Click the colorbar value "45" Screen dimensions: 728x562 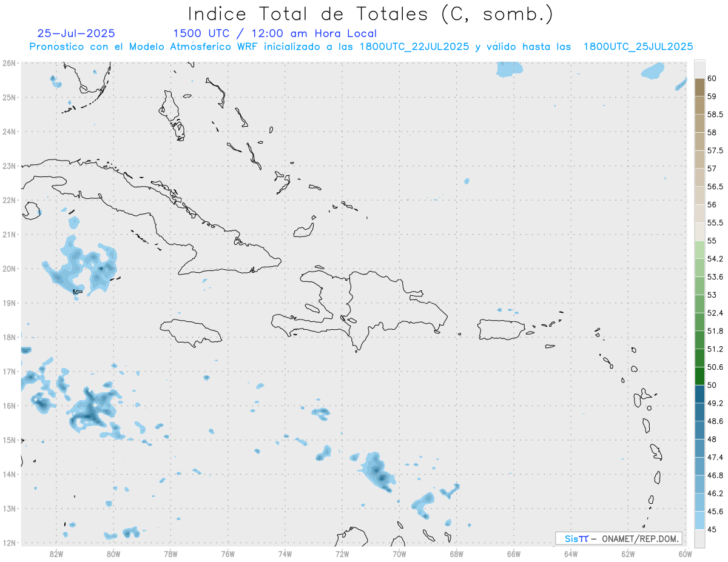click(x=712, y=529)
